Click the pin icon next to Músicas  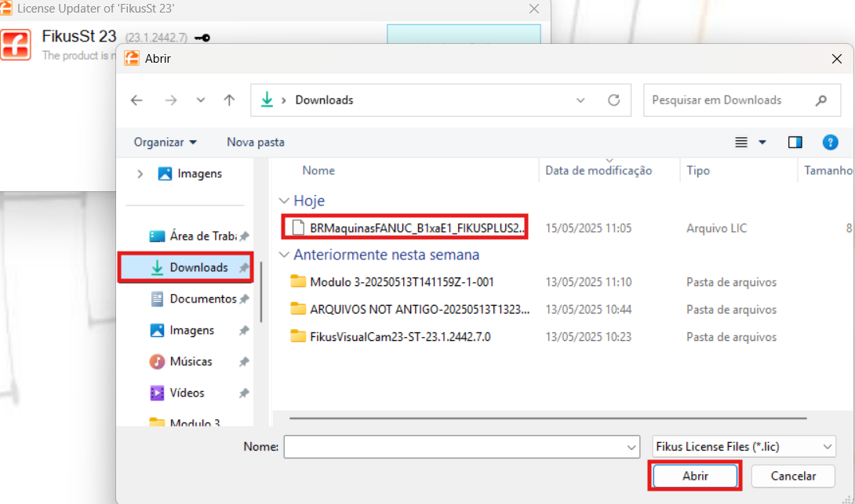coord(244,362)
